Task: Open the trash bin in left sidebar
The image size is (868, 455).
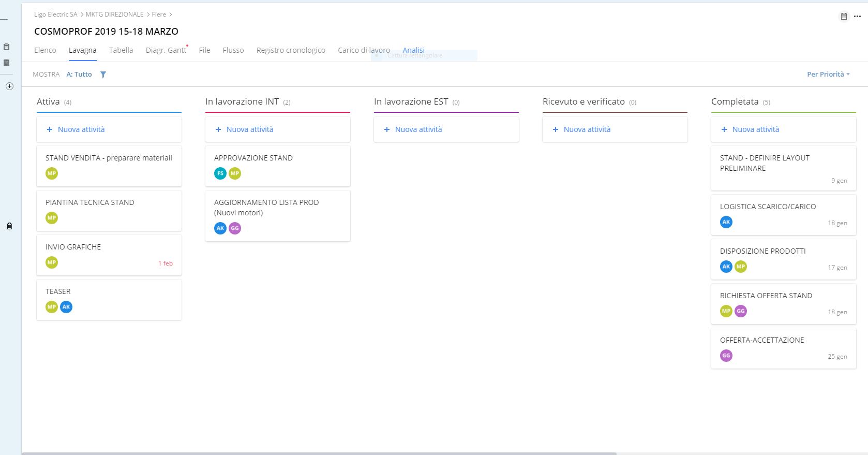Action: coord(9,226)
